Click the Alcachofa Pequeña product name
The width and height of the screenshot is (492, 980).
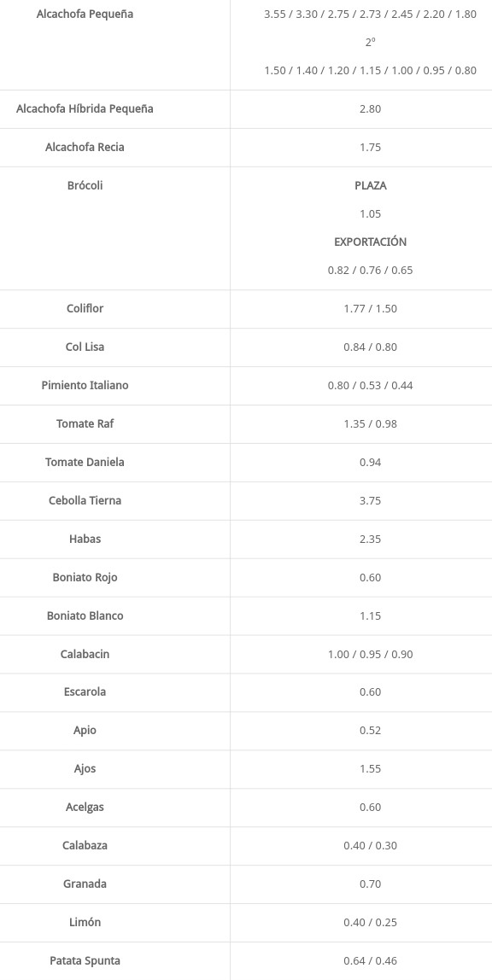tap(85, 14)
